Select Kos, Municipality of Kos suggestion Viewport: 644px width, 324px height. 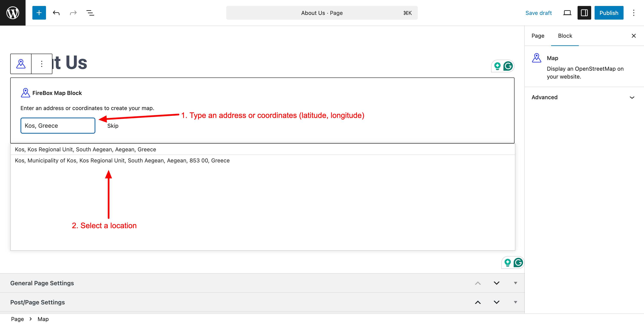click(x=263, y=160)
